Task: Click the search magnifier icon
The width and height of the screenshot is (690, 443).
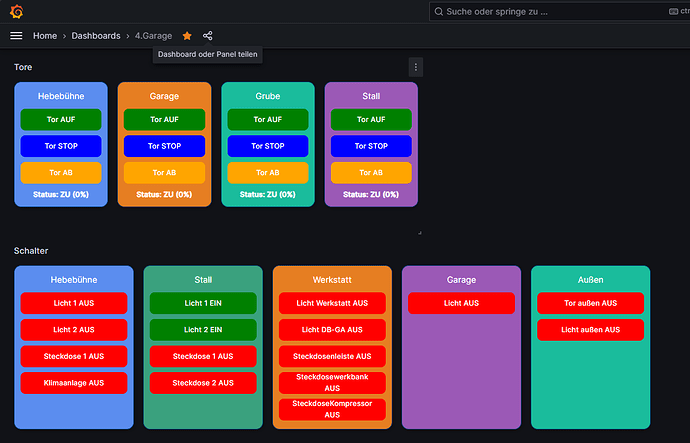Action: [440, 12]
